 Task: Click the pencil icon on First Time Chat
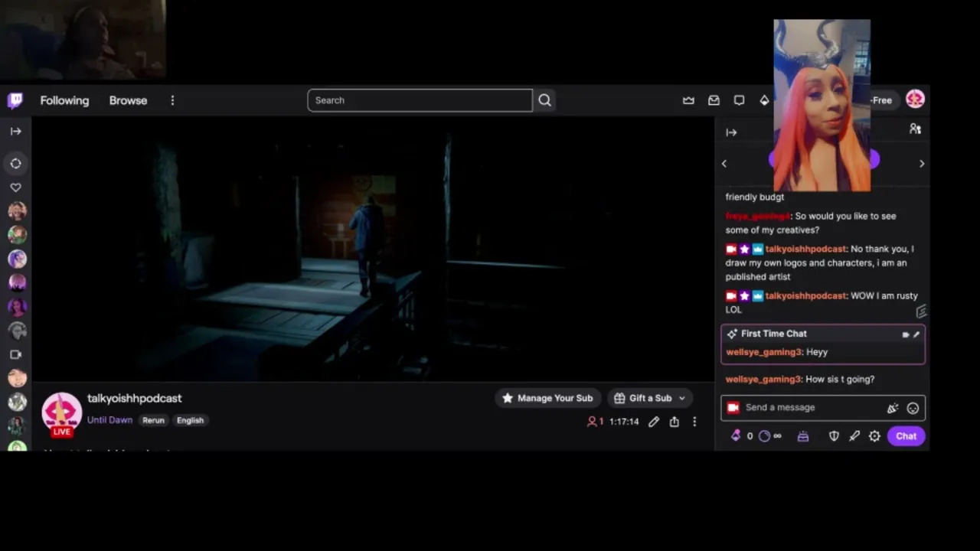pyautogui.click(x=916, y=334)
